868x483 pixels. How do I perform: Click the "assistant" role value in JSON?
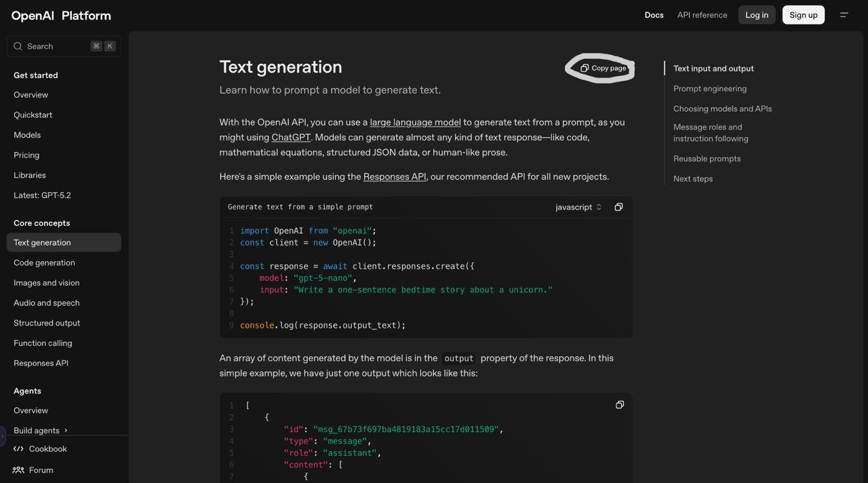349,453
